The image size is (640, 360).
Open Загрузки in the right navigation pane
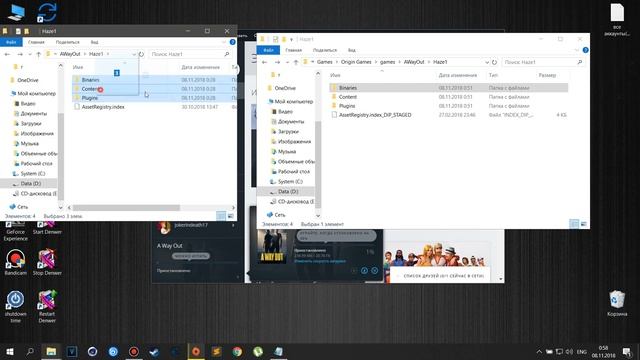point(288,131)
